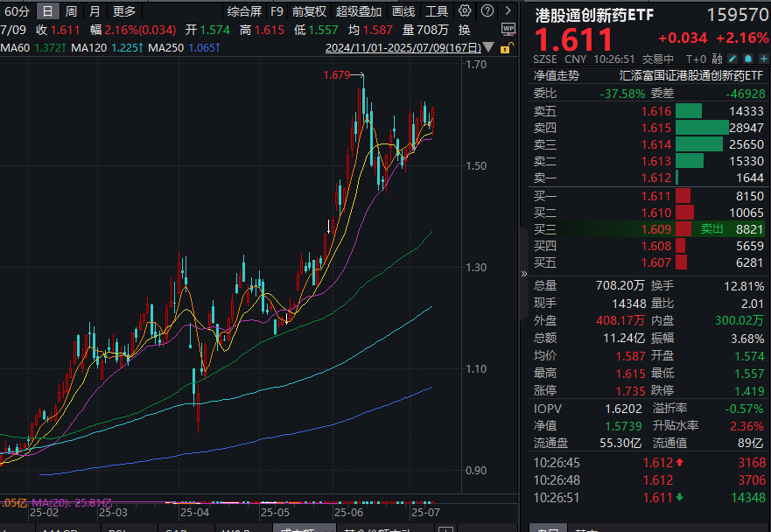This screenshot has height=532, width=771.
Task: Click the pencil annotation icon near 融
Action: pyautogui.click(x=732, y=57)
